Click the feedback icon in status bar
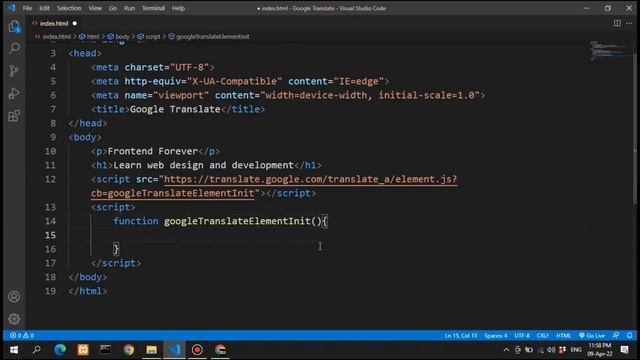The height and width of the screenshot is (360, 640). (x=616, y=336)
